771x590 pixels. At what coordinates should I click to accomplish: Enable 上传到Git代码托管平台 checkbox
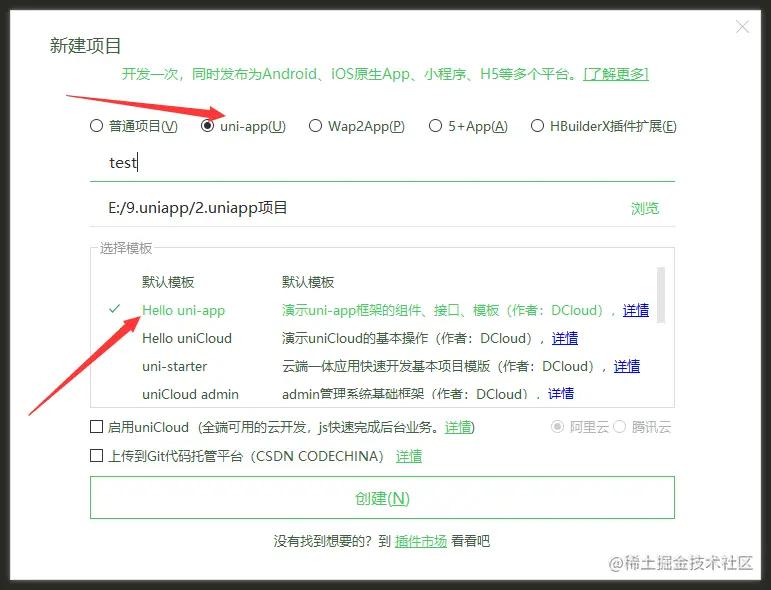point(96,455)
